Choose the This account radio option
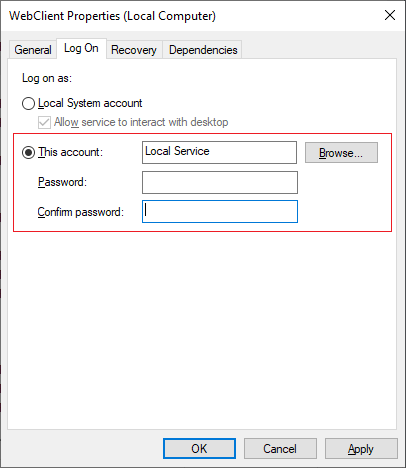The width and height of the screenshot is (406, 468). [x=28, y=152]
